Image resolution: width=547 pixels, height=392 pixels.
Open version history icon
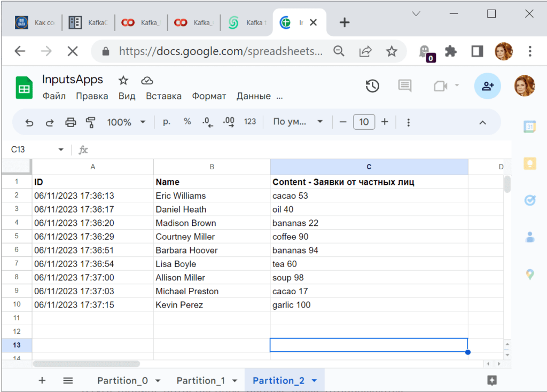pos(373,85)
